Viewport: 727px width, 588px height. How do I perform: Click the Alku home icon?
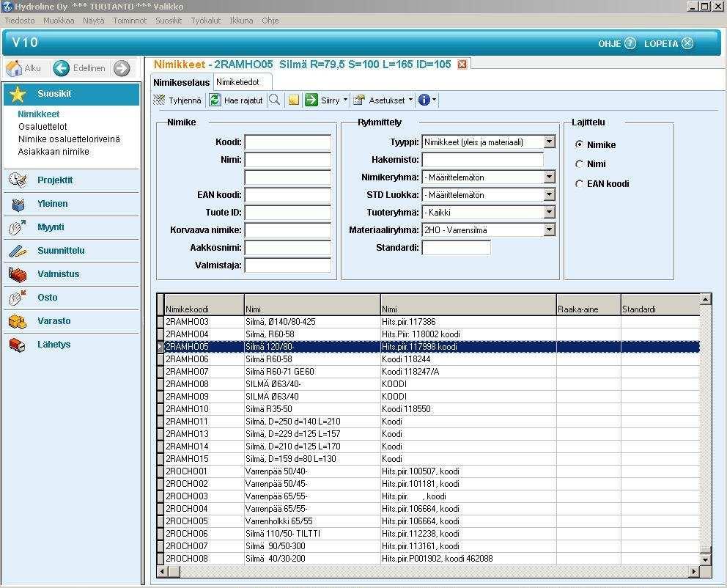15,68
